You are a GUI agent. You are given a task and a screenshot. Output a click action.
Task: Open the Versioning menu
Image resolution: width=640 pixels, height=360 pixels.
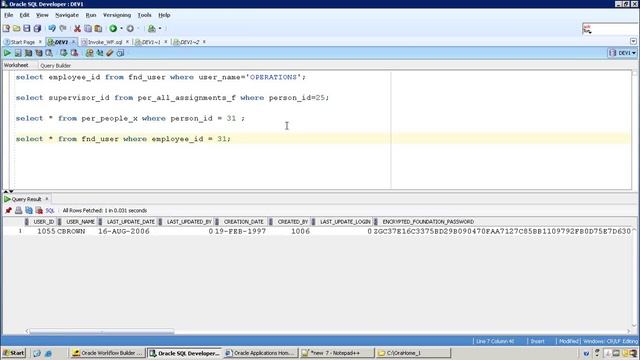tap(117, 15)
